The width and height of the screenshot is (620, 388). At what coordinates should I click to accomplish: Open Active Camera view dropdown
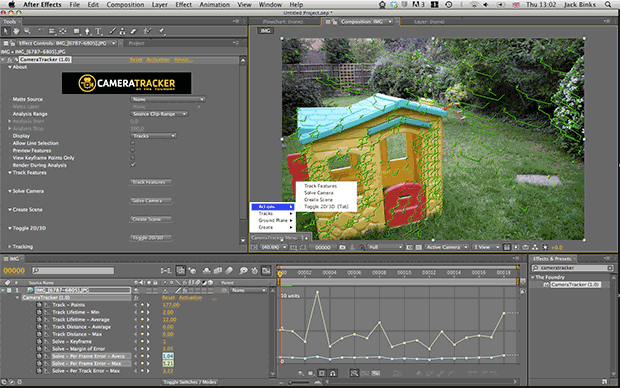pos(447,247)
